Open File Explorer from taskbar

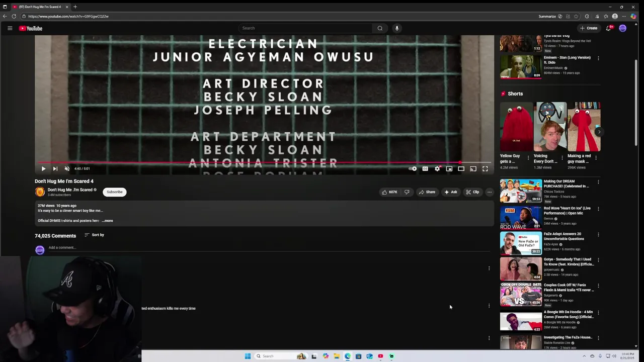pyautogui.click(x=337, y=356)
